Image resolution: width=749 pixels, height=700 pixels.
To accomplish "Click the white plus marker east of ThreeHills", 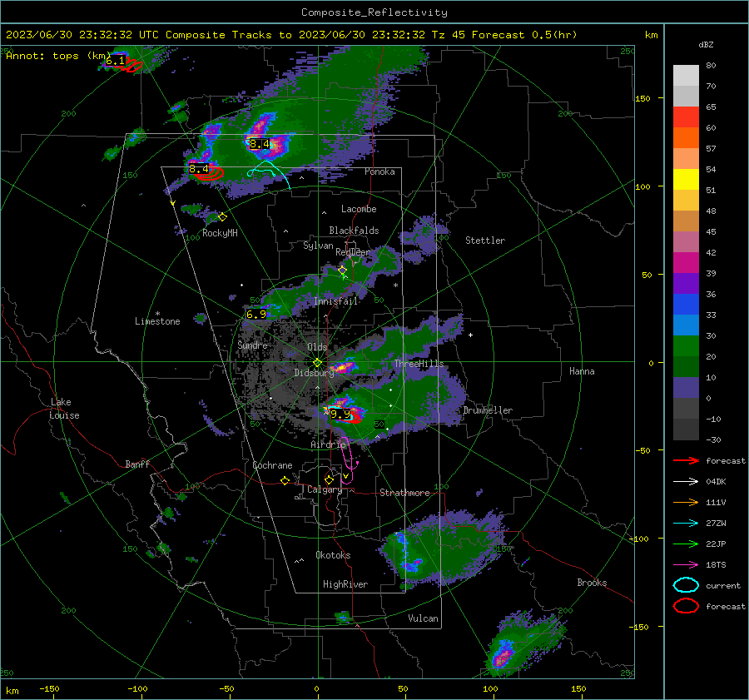I will [x=470, y=335].
